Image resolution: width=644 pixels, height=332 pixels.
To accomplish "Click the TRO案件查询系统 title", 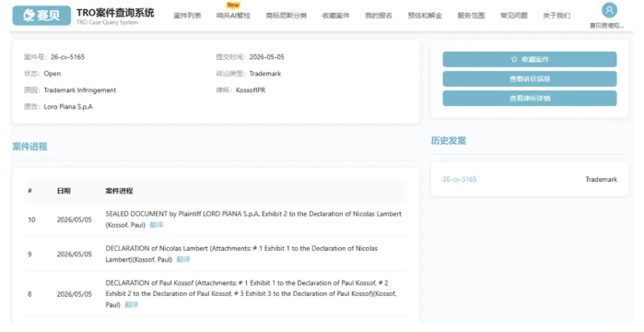I will point(115,13).
